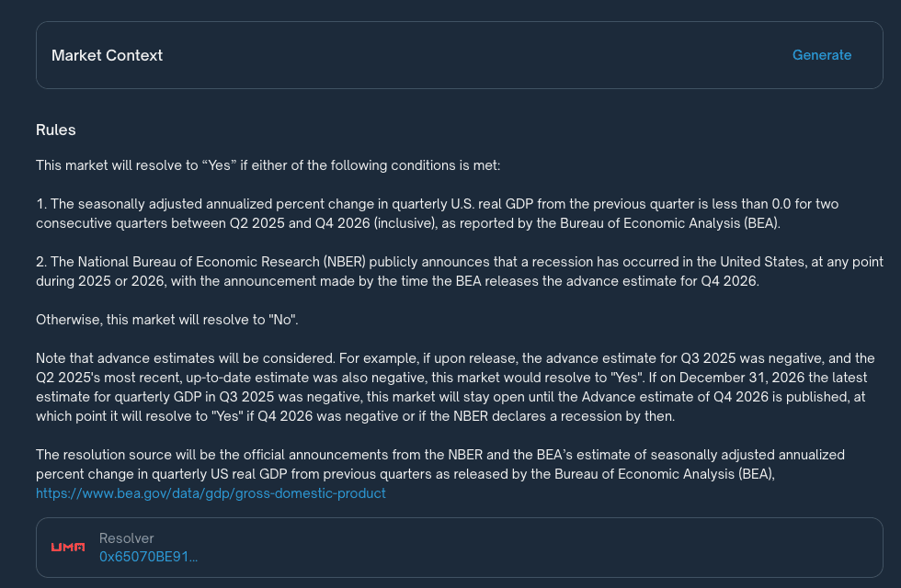The height and width of the screenshot is (588, 901).
Task: Click the Resolver label text
Action: (127, 538)
